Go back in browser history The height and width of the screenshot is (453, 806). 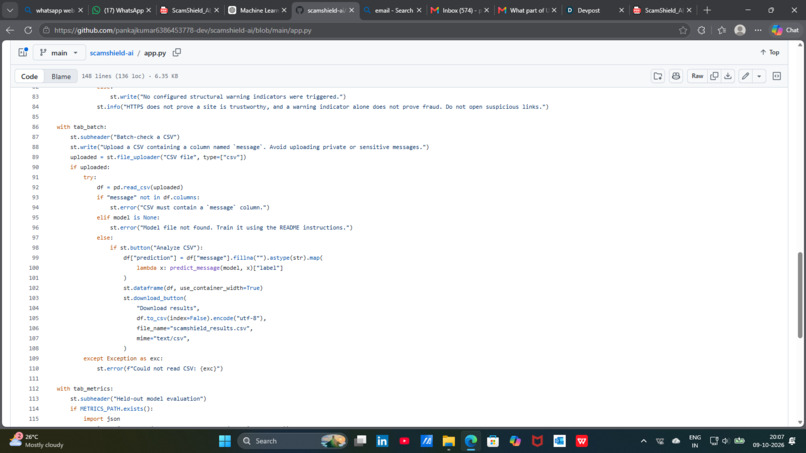(10, 30)
